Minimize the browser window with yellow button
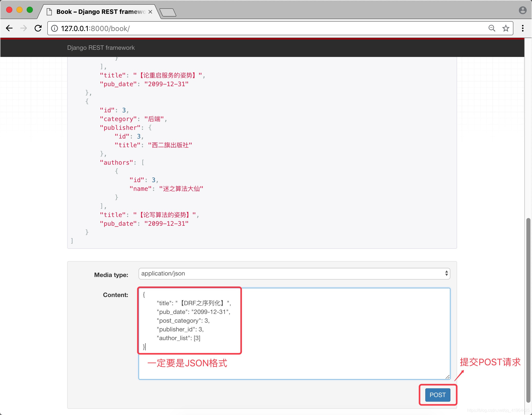 19,10
